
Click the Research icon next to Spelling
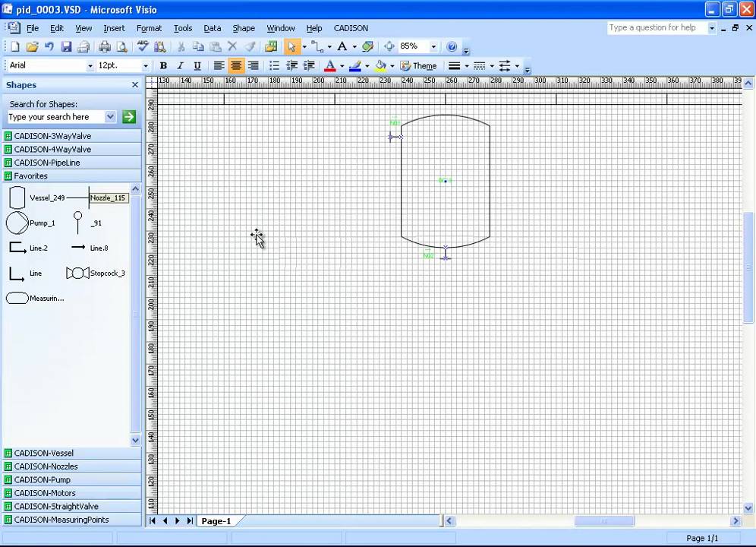[160, 47]
